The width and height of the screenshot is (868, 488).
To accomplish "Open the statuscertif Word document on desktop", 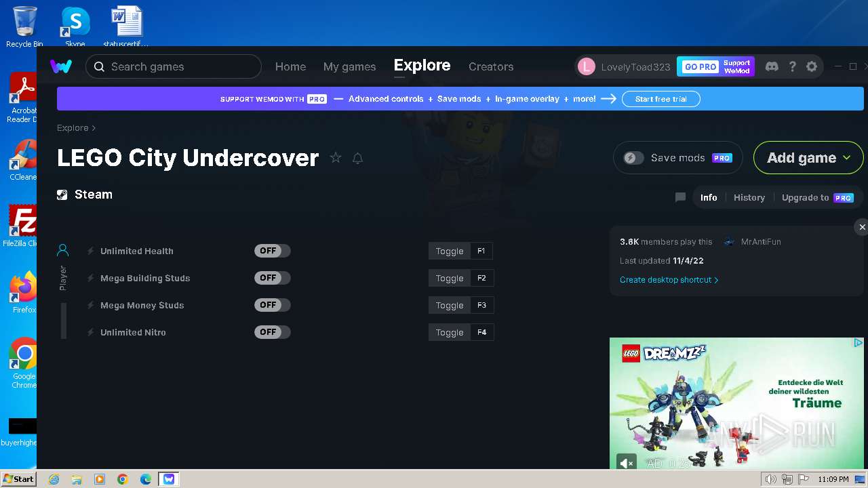I will tap(127, 27).
